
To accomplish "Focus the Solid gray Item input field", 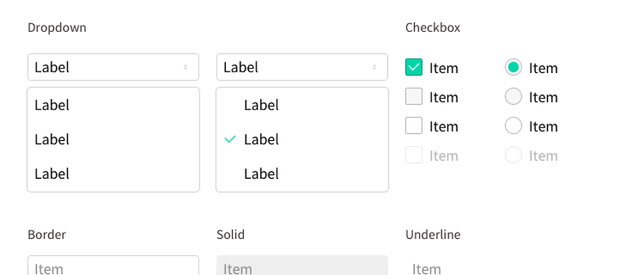I will point(302,265).
